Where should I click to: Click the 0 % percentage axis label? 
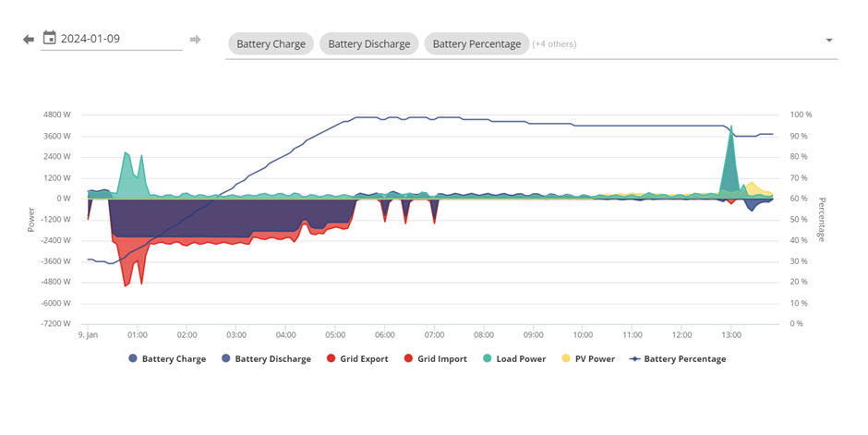(x=797, y=324)
